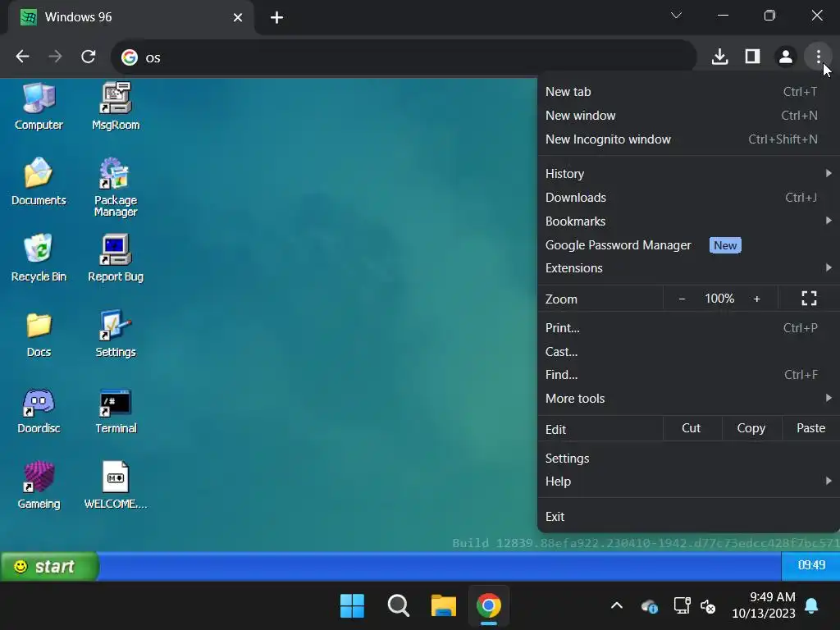The height and width of the screenshot is (630, 840).
Task: Open the system clock 9:49 AM date
Action: click(764, 605)
